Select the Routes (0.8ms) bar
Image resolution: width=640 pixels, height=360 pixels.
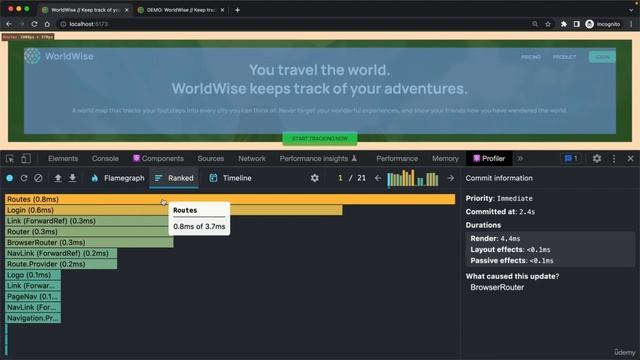coord(230,199)
